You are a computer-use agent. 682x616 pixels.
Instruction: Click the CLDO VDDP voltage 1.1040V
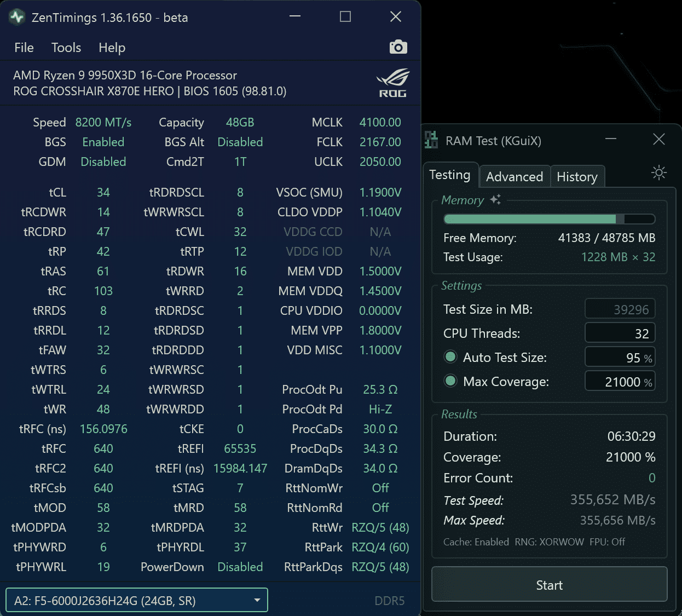[380, 212]
